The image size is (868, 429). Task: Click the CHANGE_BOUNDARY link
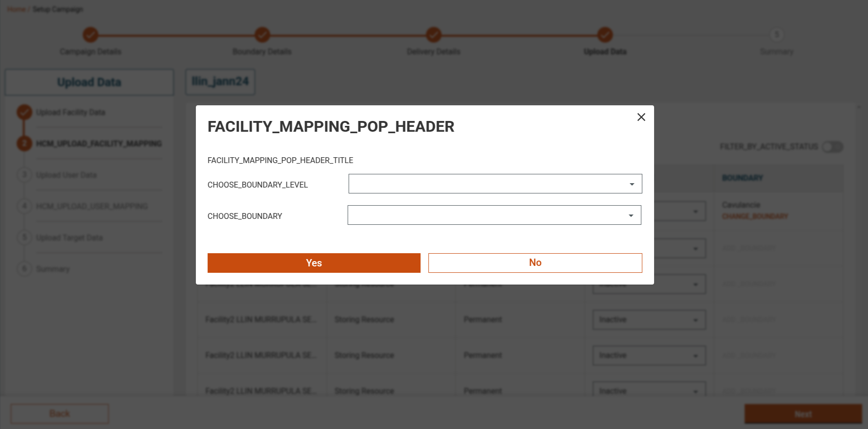point(754,216)
